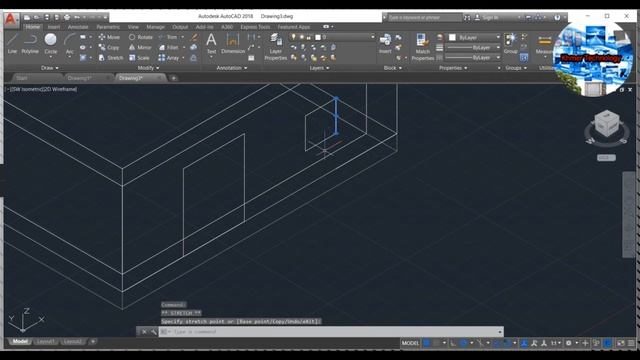Toggle grid display in status bar

click(427, 343)
